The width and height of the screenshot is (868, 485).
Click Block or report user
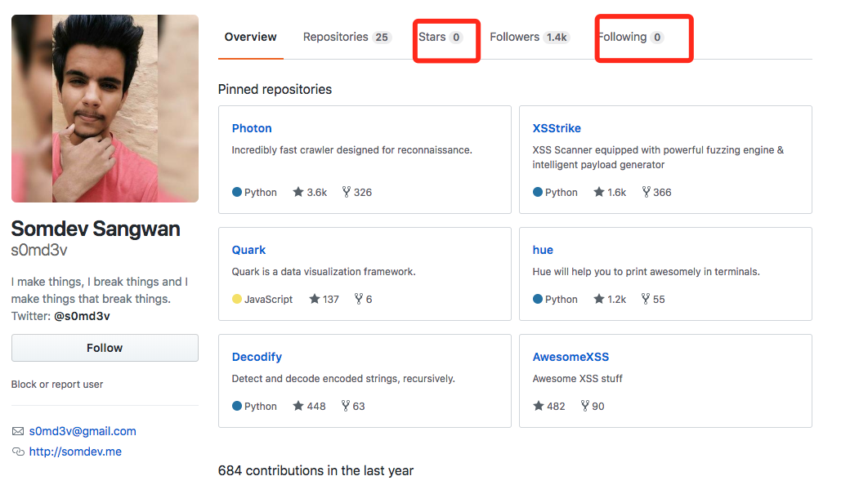pyautogui.click(x=57, y=385)
